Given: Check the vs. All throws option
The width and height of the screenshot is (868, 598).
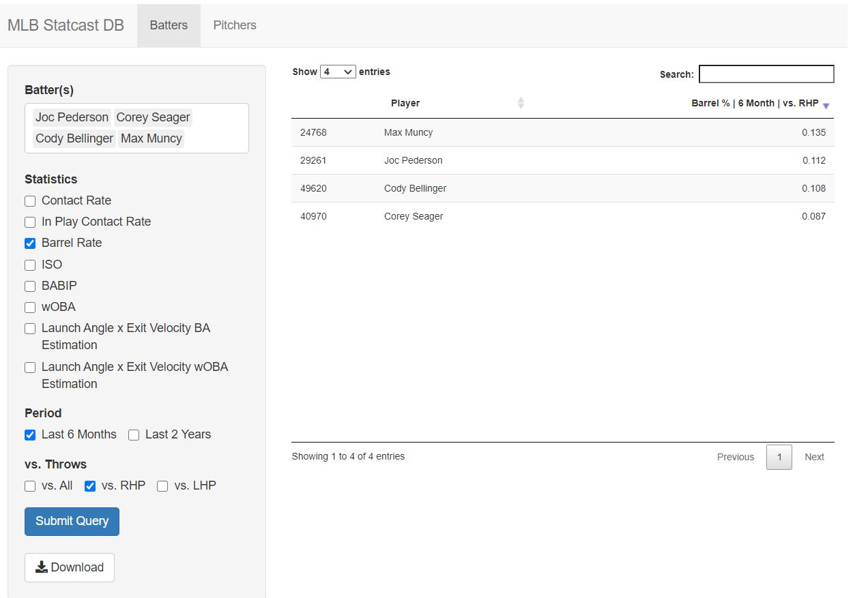Looking at the screenshot, I should (30, 486).
